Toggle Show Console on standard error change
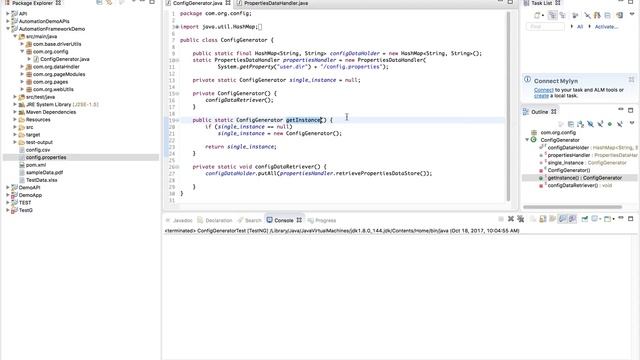Viewport: 640px width, 360px height. coord(573,219)
